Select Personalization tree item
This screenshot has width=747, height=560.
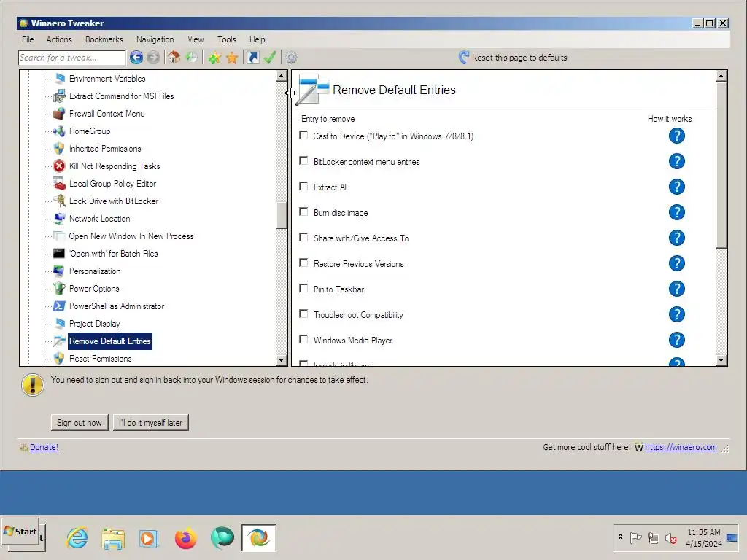95,271
